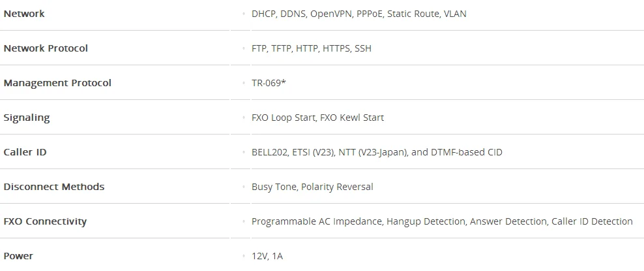The image size is (644, 271).
Task: Select the Signaling row label
Action: [27, 118]
